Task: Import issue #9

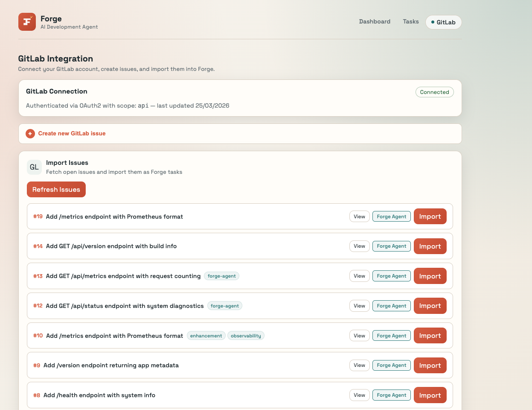Action: (x=430, y=366)
